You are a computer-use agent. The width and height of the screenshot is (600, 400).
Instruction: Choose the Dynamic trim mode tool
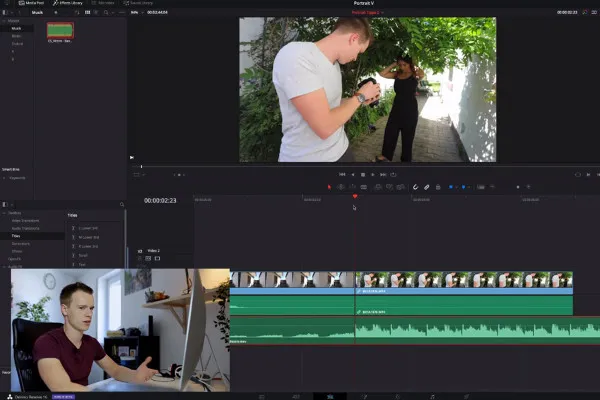point(352,187)
